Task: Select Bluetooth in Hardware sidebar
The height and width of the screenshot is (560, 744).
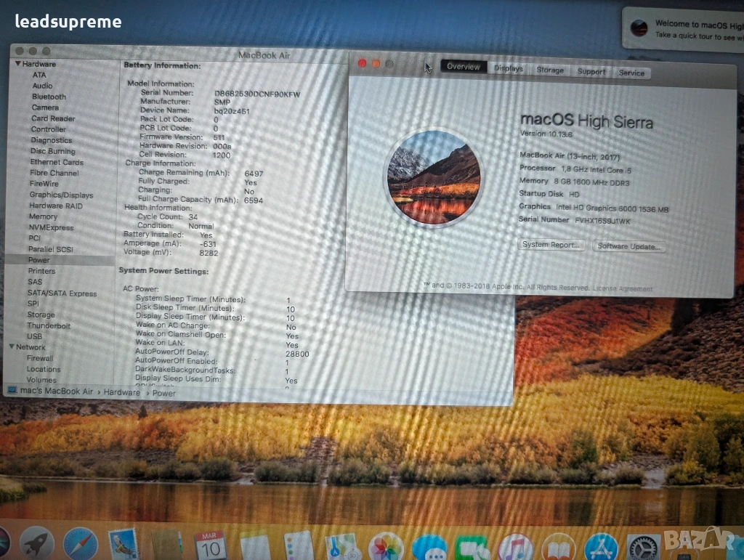Action: (x=49, y=97)
